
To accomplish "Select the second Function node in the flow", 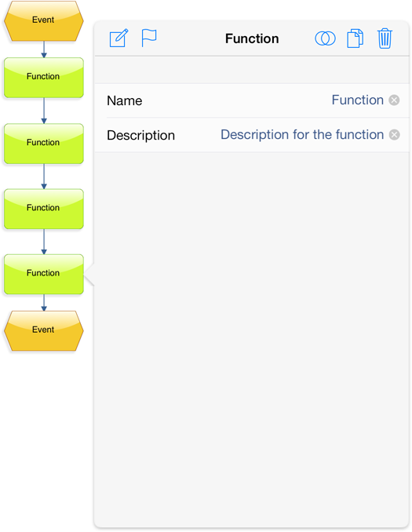I will (x=44, y=144).
